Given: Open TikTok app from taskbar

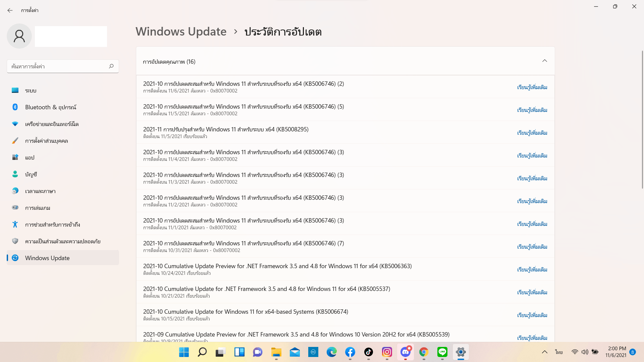Looking at the screenshot, I should 368,352.
